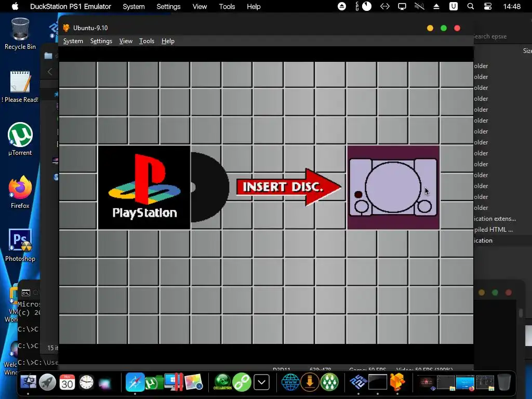Click the PlayStation logo image
This screenshot has width=532, height=399.
pyautogui.click(x=144, y=187)
